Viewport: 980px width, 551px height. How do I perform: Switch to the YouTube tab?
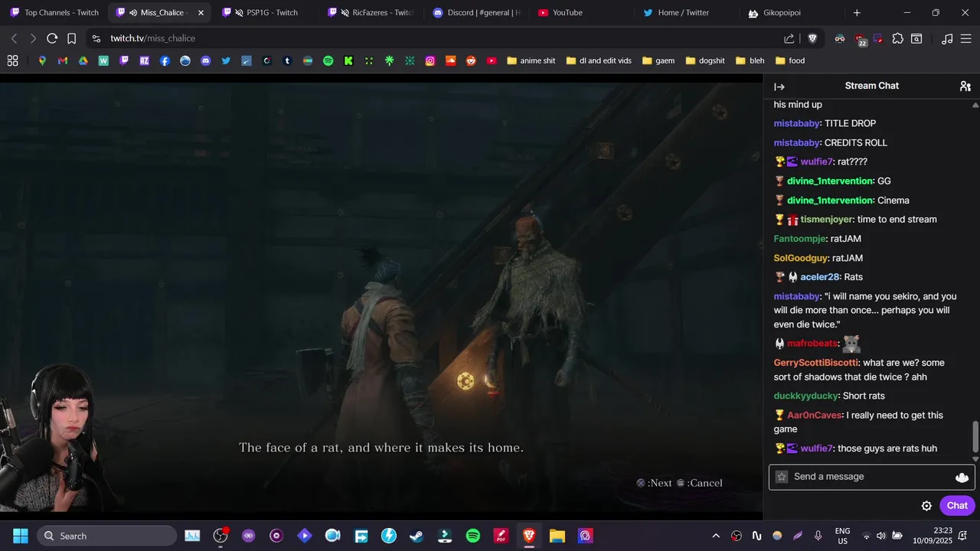click(x=582, y=12)
